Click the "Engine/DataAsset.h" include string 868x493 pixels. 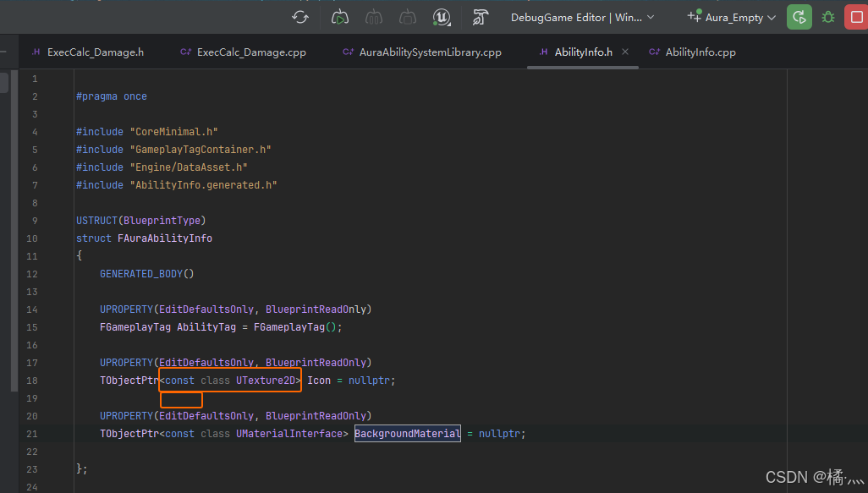tap(189, 167)
